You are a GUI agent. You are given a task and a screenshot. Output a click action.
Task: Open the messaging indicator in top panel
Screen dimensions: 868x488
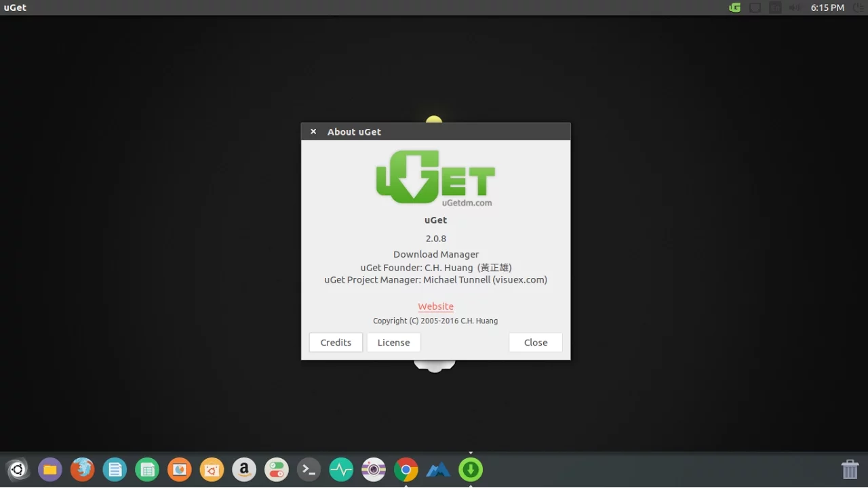755,8
